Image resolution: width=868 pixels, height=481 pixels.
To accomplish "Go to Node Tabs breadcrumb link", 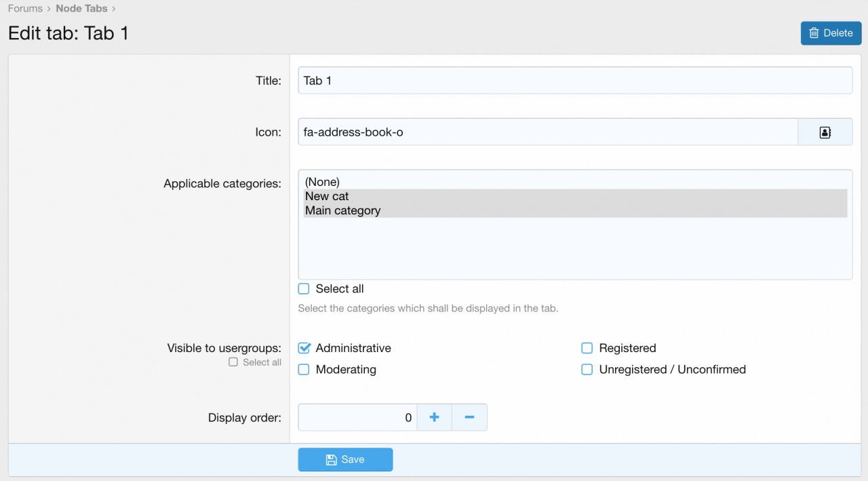I will coord(81,9).
